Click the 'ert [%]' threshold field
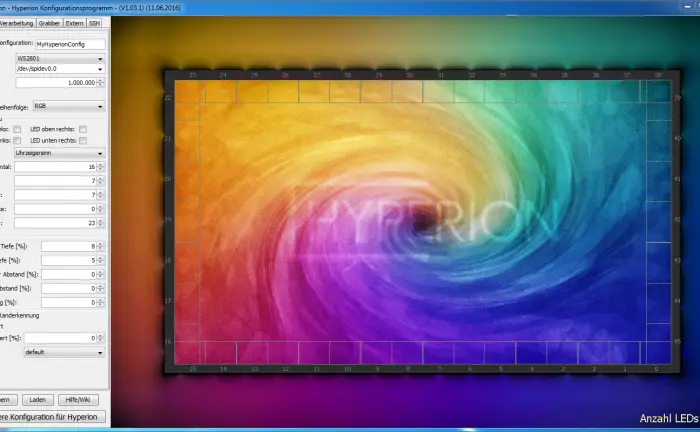Viewport: 700px width, 432px height. 60,338
